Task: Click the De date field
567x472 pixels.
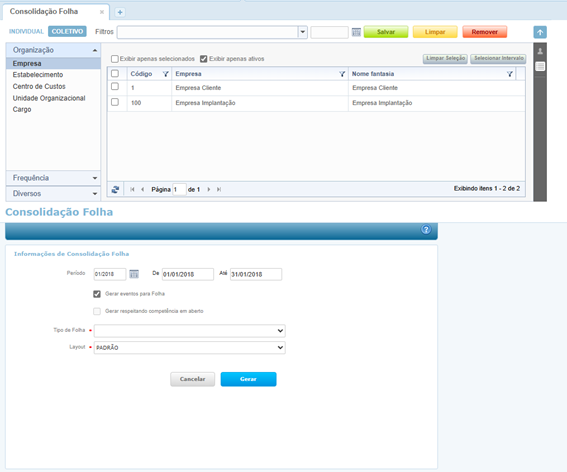Action: (x=188, y=274)
